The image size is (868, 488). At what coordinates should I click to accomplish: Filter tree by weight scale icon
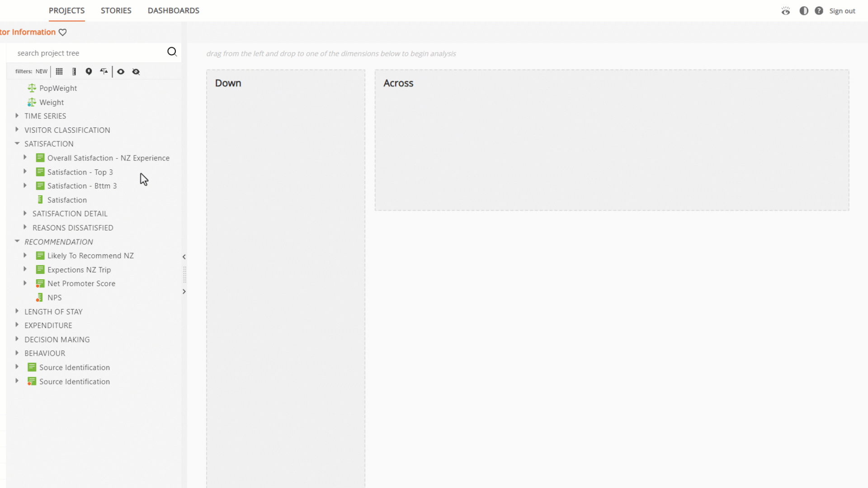click(x=104, y=71)
